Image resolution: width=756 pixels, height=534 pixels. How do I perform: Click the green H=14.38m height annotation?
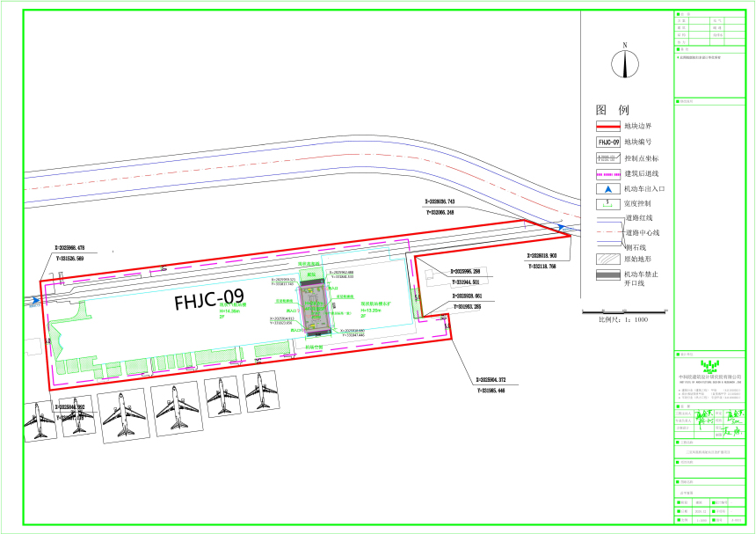click(x=229, y=311)
